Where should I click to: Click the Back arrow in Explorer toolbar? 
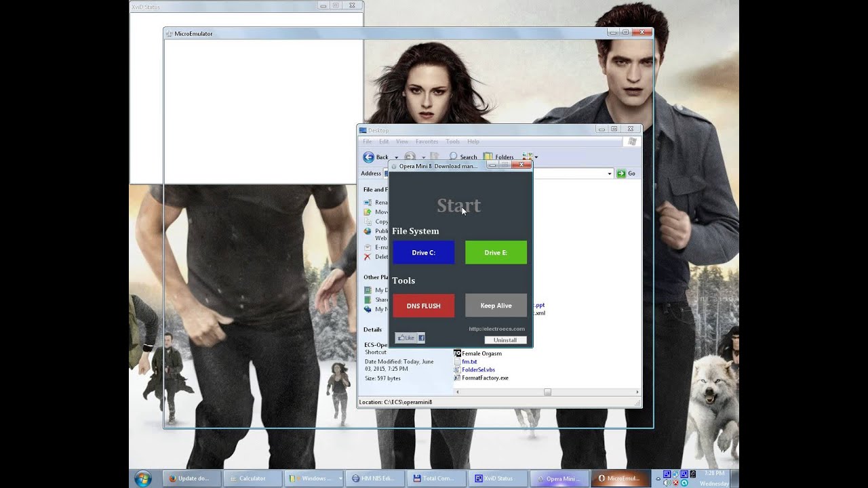369,157
